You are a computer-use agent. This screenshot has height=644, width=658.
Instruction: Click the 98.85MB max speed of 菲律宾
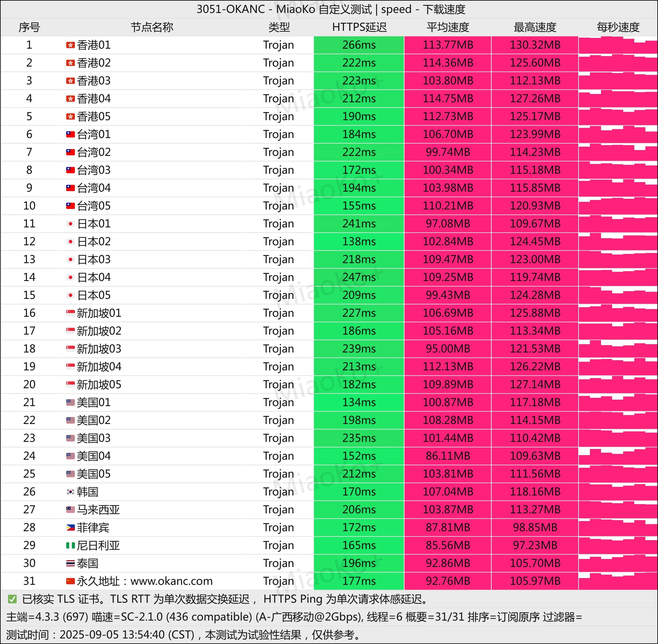click(535, 527)
